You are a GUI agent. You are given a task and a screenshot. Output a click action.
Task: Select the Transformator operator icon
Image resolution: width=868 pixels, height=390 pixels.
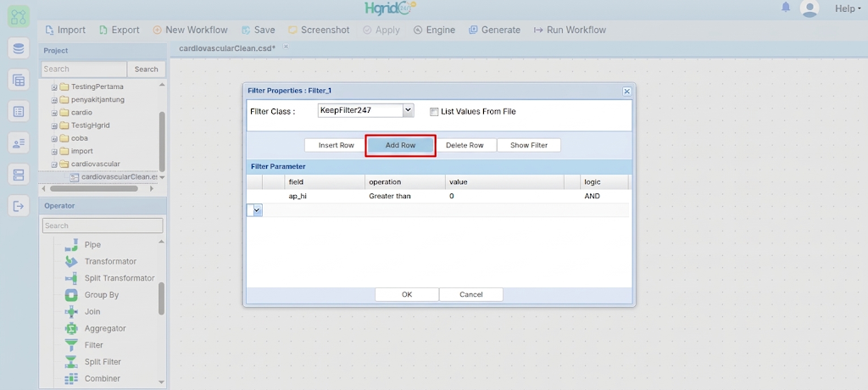(x=71, y=261)
